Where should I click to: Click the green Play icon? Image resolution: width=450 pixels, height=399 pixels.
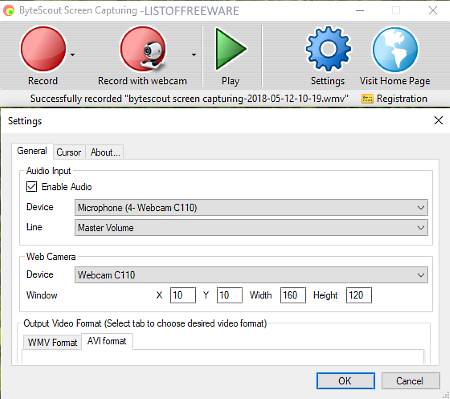coord(231,49)
